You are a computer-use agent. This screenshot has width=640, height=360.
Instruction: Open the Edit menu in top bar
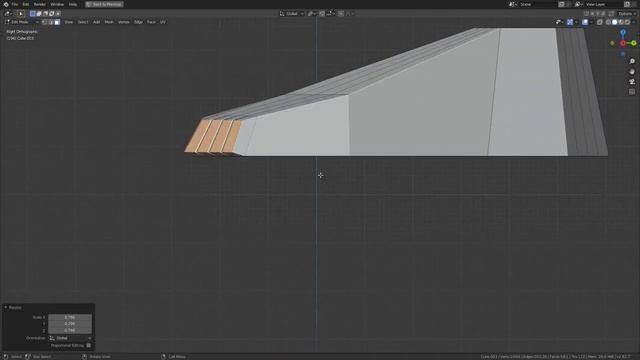26,4
